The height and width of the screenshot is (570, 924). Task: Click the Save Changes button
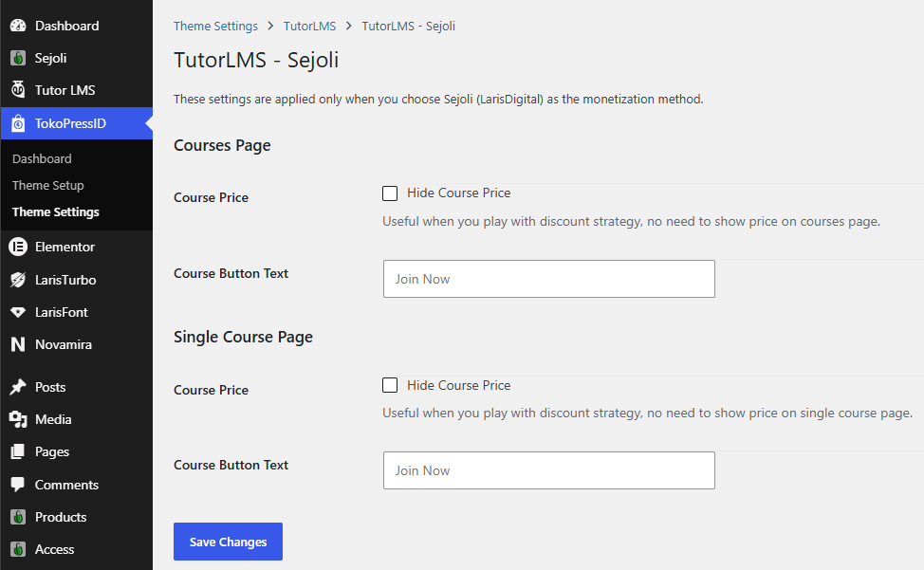click(228, 542)
